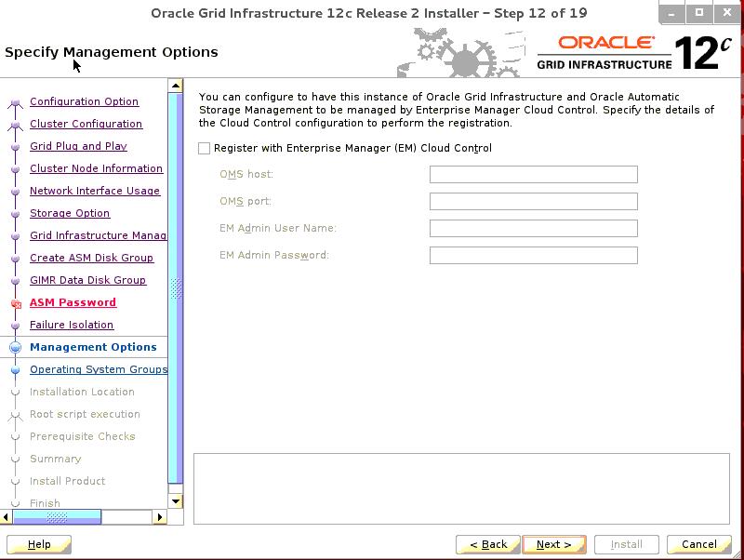This screenshot has height=560, width=744.
Task: Click the Storage Option step bullet icon
Action: click(15, 214)
